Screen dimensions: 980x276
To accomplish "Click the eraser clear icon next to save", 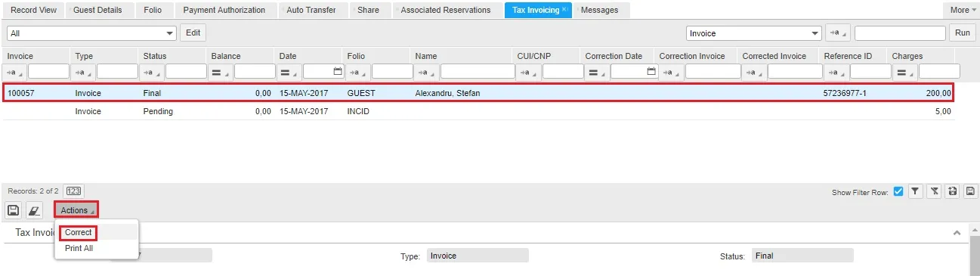I will click(34, 210).
